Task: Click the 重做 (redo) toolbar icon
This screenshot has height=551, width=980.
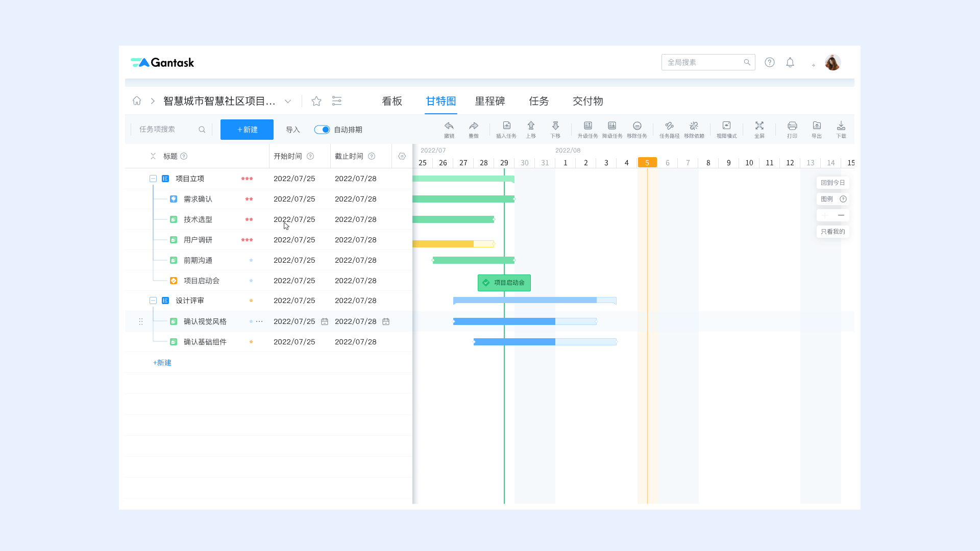Action: 474,126
